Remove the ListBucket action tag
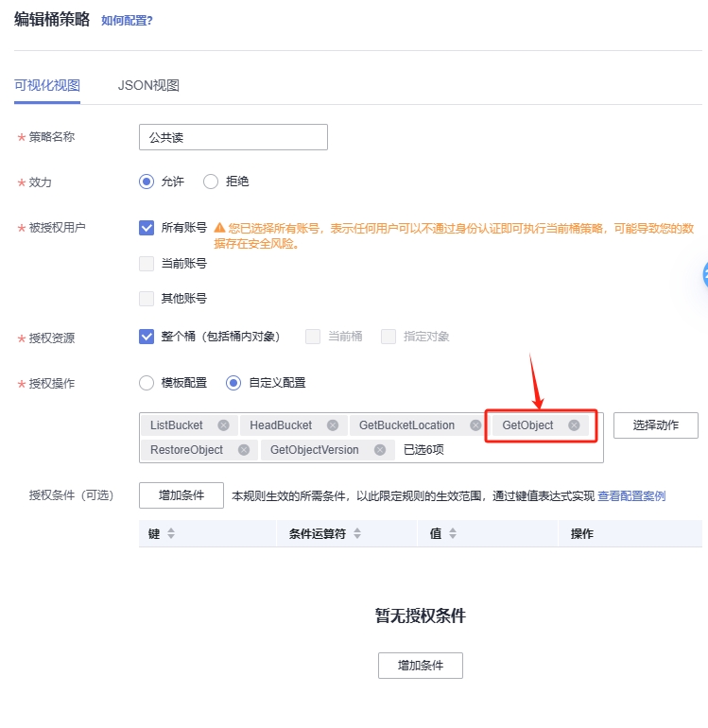708x728 pixels. pyautogui.click(x=223, y=425)
